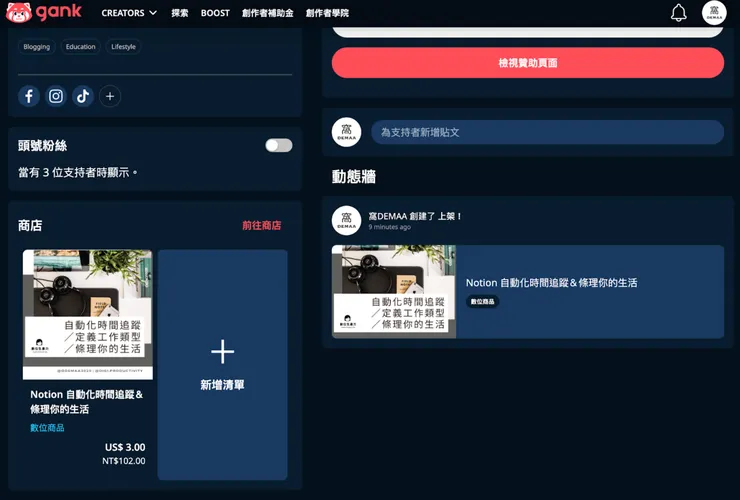Open the Facebook social link
This screenshot has width=740, height=500.
(x=29, y=96)
